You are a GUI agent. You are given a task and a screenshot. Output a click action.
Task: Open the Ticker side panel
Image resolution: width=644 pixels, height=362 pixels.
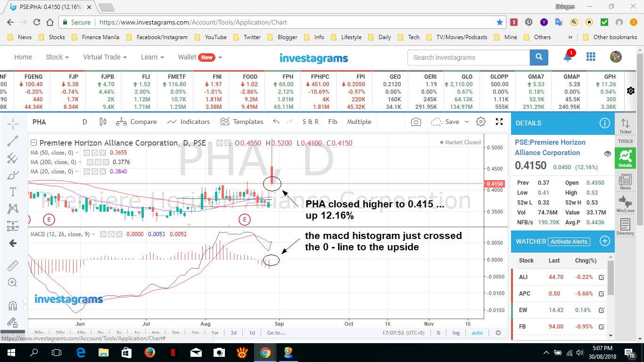tap(625, 126)
